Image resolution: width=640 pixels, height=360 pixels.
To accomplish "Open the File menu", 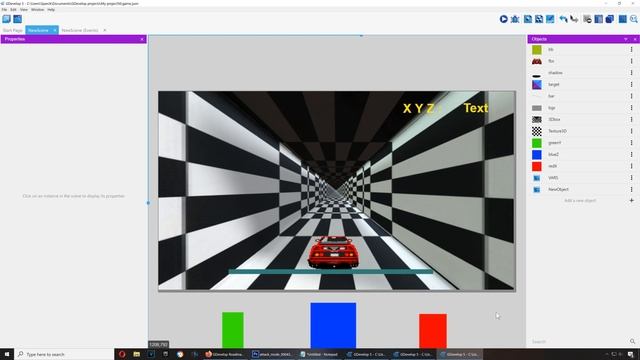I will tap(4, 9).
